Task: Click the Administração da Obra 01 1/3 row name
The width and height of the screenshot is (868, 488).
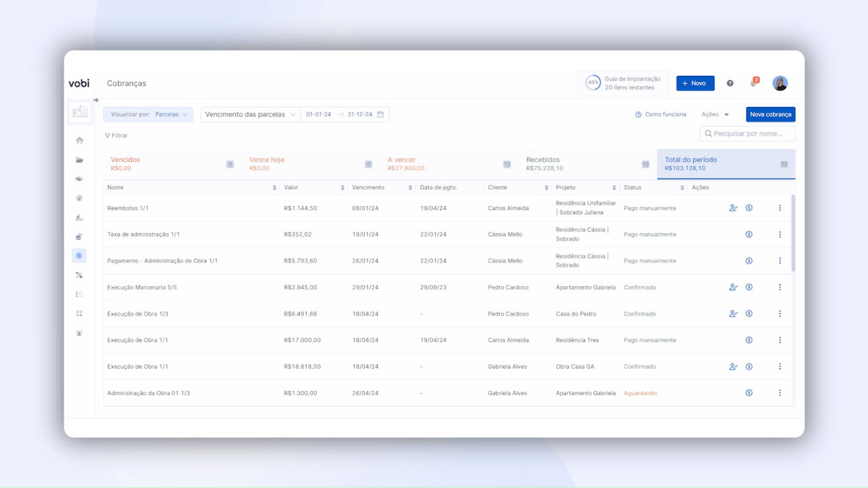Action: pos(149,393)
